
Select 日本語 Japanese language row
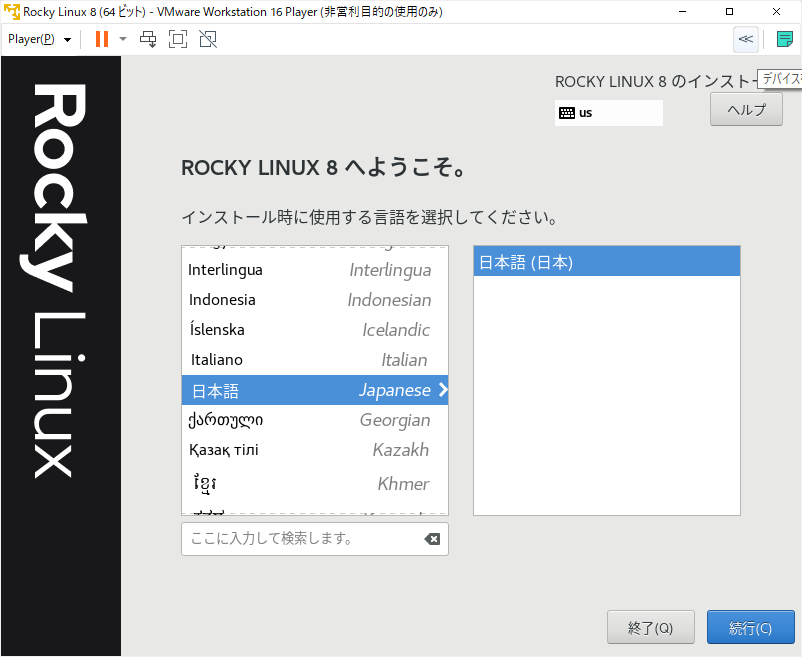pos(315,390)
